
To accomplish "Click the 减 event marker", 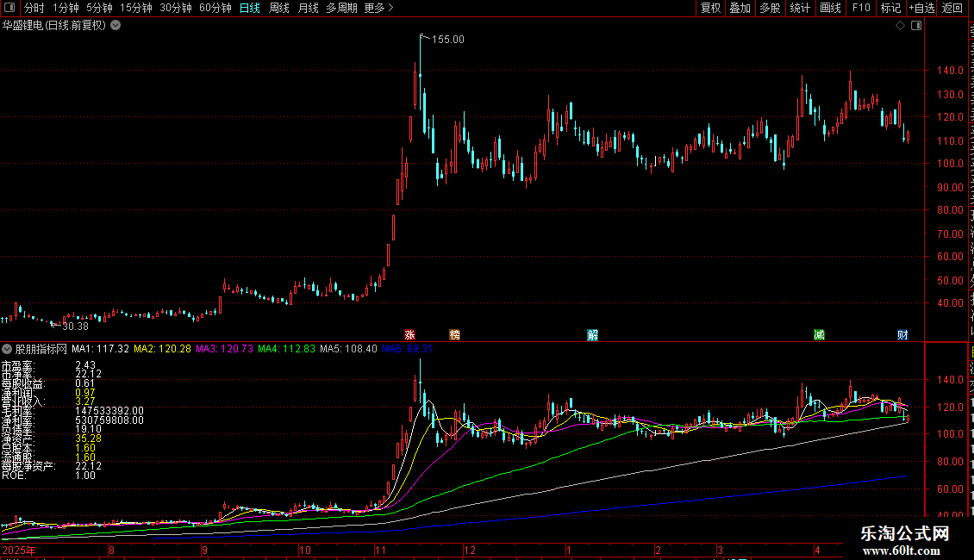I will click(x=820, y=335).
